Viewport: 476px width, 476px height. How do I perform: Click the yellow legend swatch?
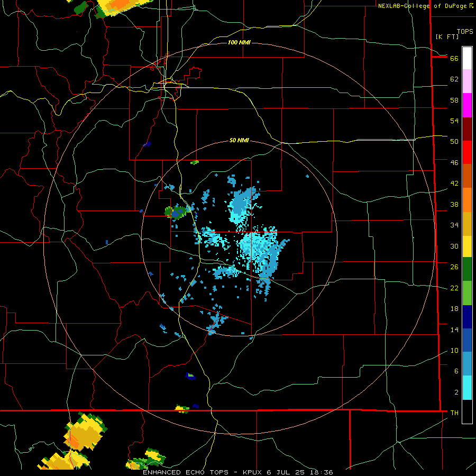pos(467,246)
